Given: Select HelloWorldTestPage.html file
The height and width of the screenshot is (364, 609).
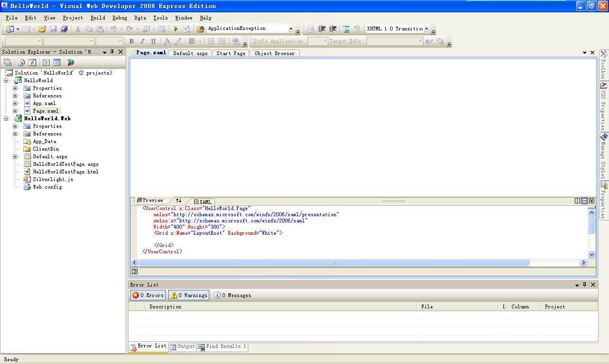Looking at the screenshot, I should click(66, 172).
